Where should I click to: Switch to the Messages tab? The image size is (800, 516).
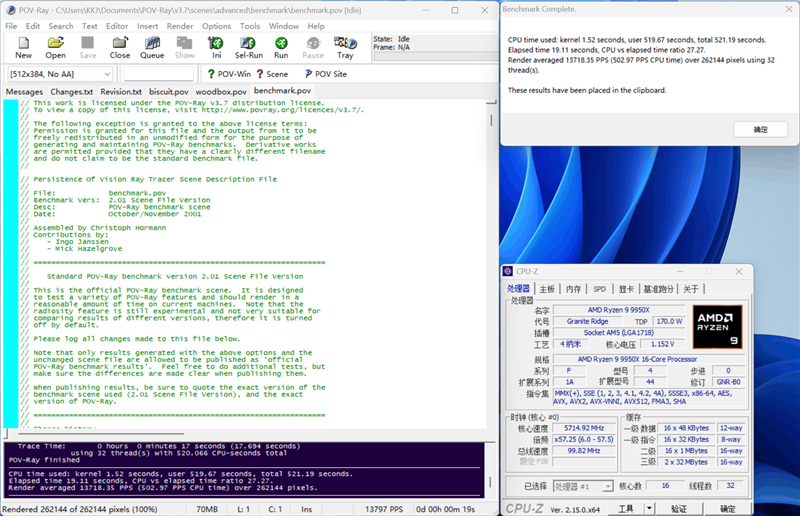24,92
